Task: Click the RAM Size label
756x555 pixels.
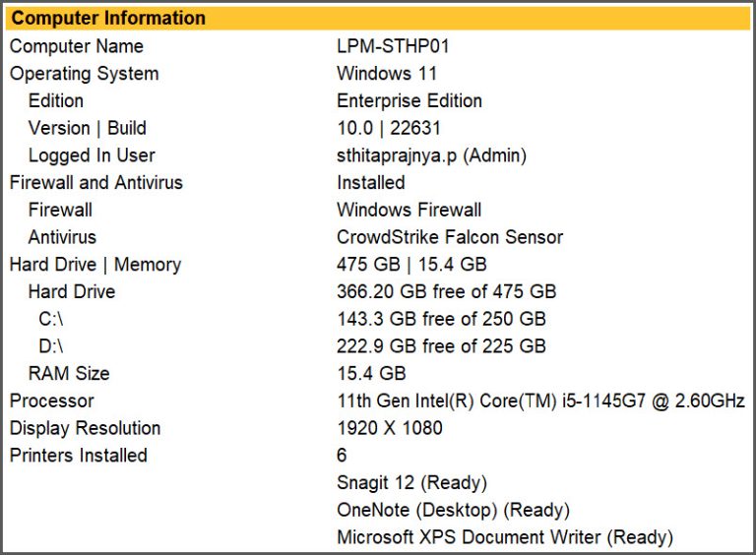Action: pyautogui.click(x=69, y=374)
